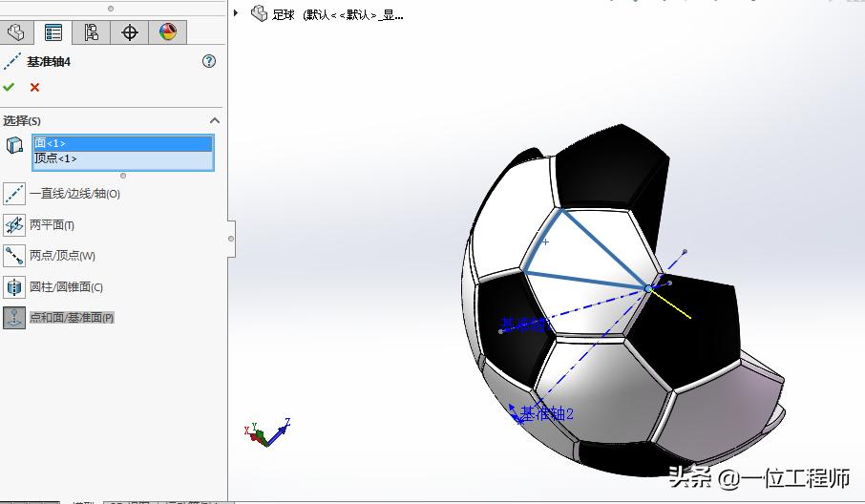Click the 基准轴4 axis icon in the panel header
Viewport: 865px width, 504px height.
click(12, 61)
